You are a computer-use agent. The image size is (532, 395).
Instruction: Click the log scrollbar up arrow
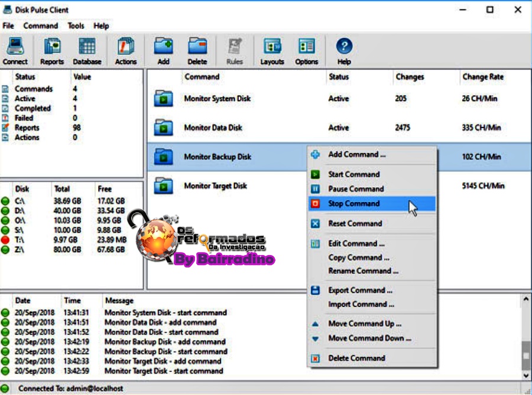click(x=525, y=299)
